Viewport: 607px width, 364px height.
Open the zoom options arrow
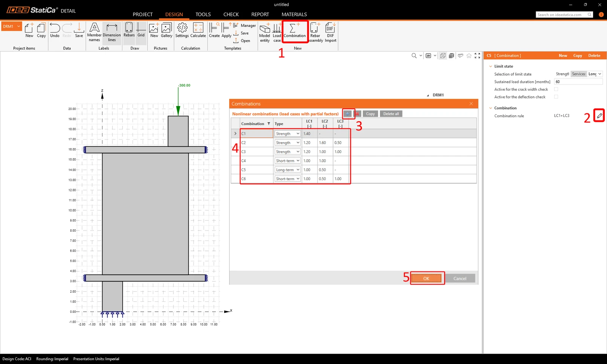(420, 56)
